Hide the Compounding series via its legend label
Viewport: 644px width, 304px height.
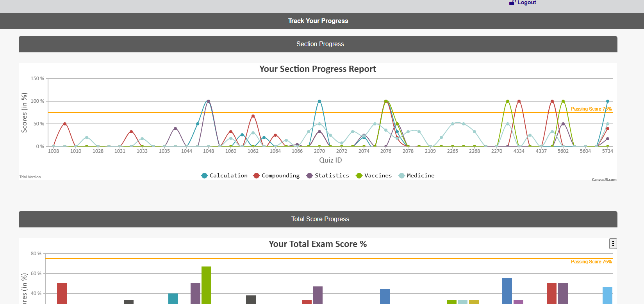click(x=280, y=176)
